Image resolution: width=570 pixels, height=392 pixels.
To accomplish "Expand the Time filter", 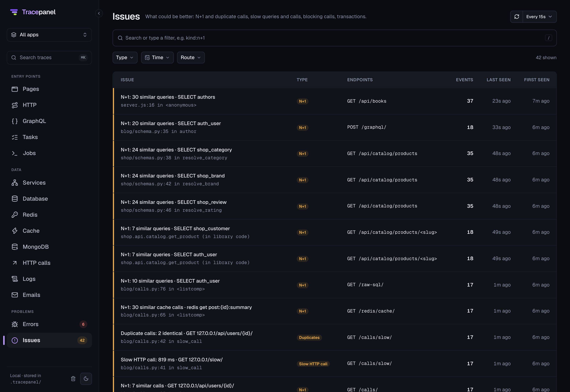I will 157,58.
